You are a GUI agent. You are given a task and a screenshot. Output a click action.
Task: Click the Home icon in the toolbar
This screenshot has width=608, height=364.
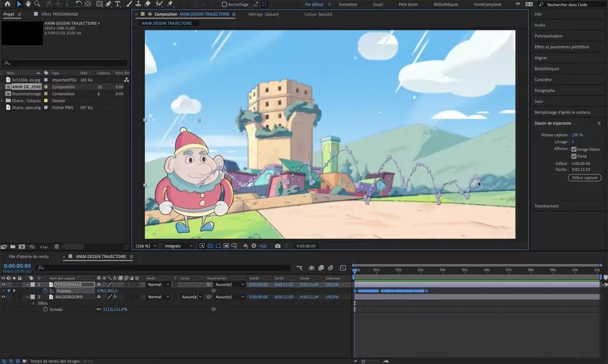(7, 4)
